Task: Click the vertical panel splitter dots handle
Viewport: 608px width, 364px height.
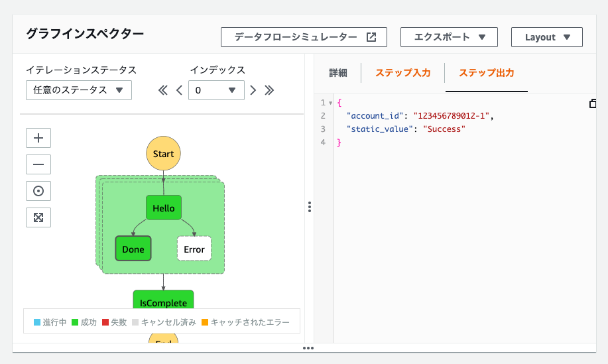Action: 310,207
